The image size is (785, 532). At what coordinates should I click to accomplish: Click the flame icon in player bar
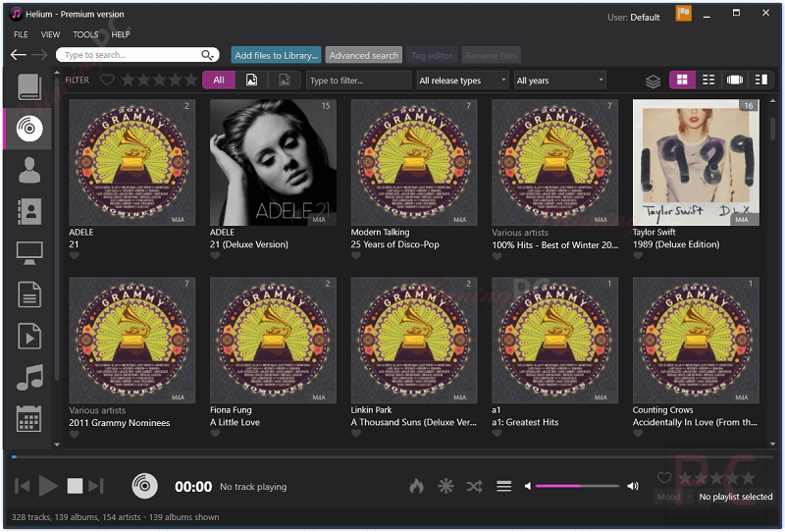pos(416,486)
